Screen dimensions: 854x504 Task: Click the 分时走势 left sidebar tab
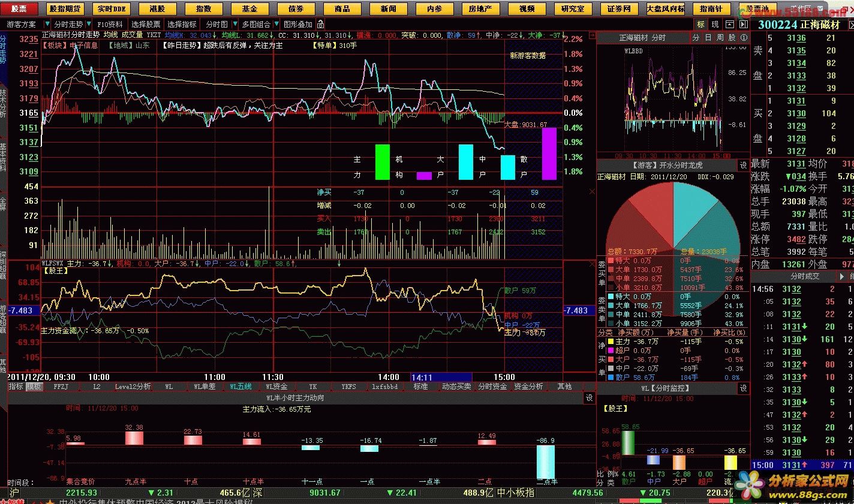(x=4, y=49)
